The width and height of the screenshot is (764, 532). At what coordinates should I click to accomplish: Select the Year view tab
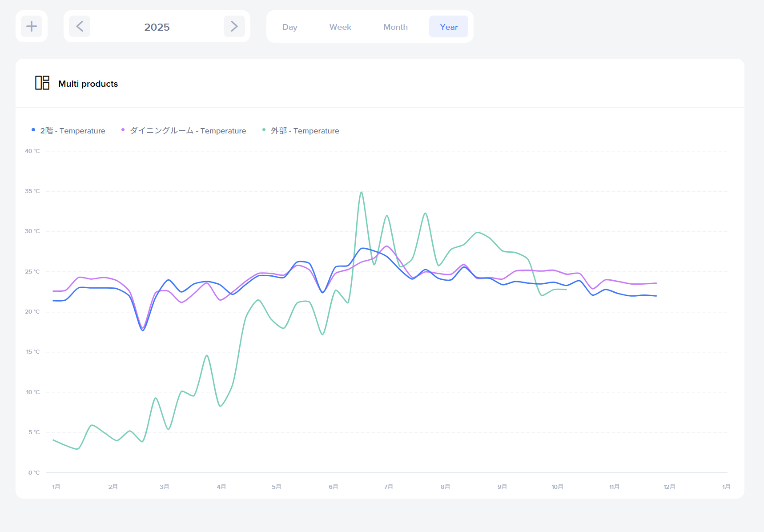click(448, 27)
